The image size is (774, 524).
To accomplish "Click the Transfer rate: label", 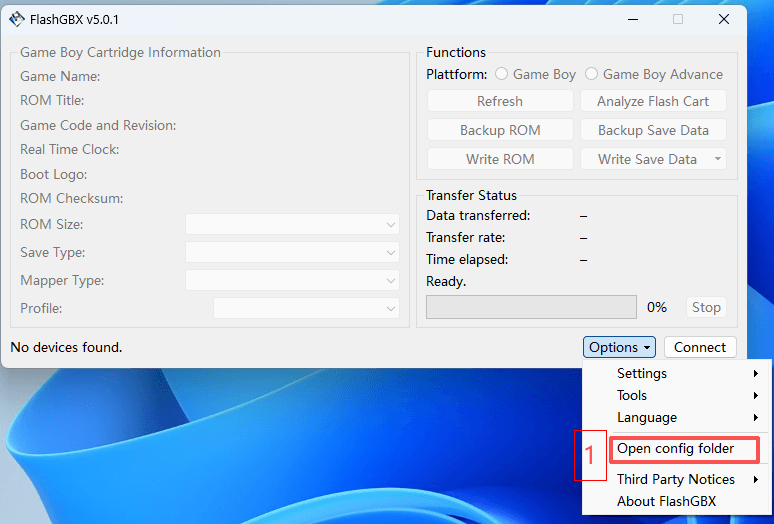I will coord(465,238).
